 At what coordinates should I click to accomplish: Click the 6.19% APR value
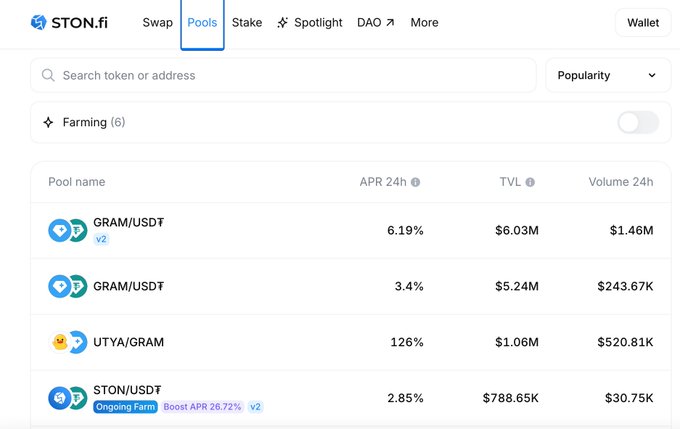tap(405, 230)
